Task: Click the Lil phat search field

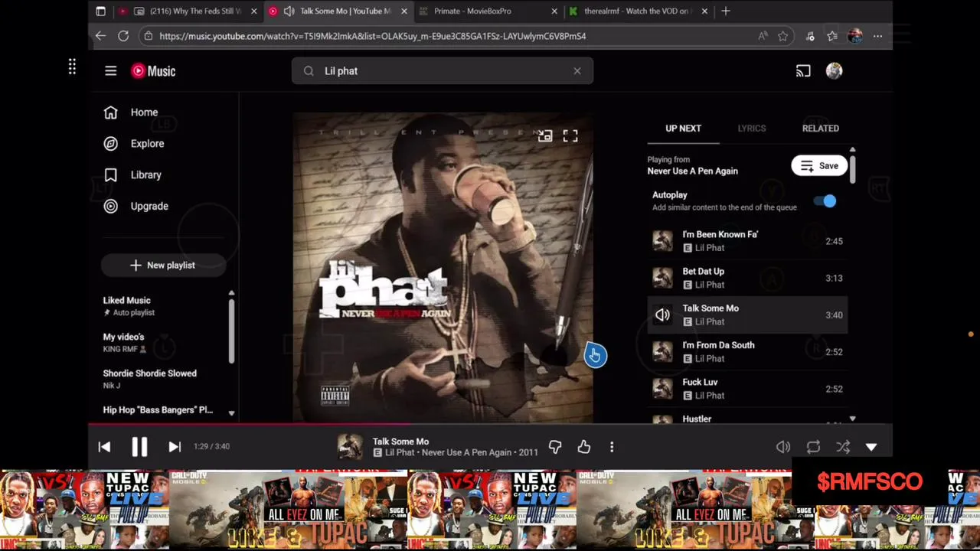Action: click(x=443, y=71)
